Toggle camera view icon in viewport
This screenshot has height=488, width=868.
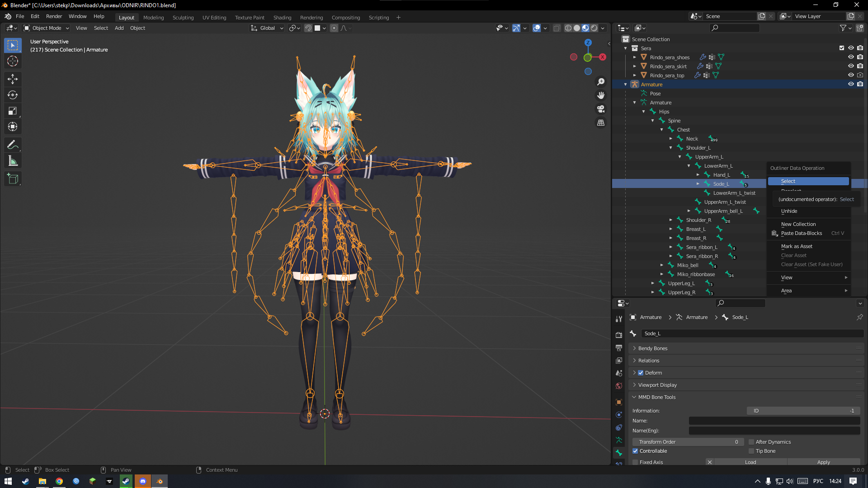tap(601, 109)
